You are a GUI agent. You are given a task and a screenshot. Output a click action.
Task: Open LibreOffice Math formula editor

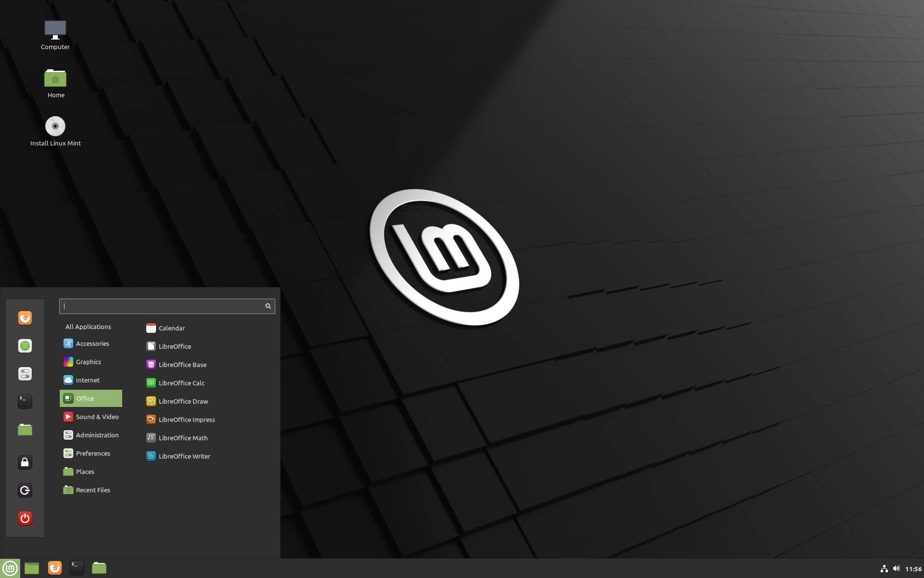click(183, 437)
